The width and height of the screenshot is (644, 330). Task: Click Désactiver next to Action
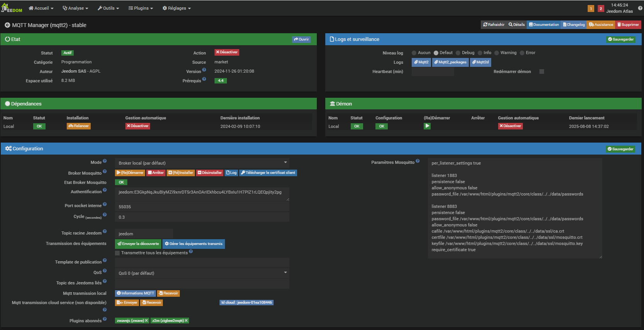point(227,52)
